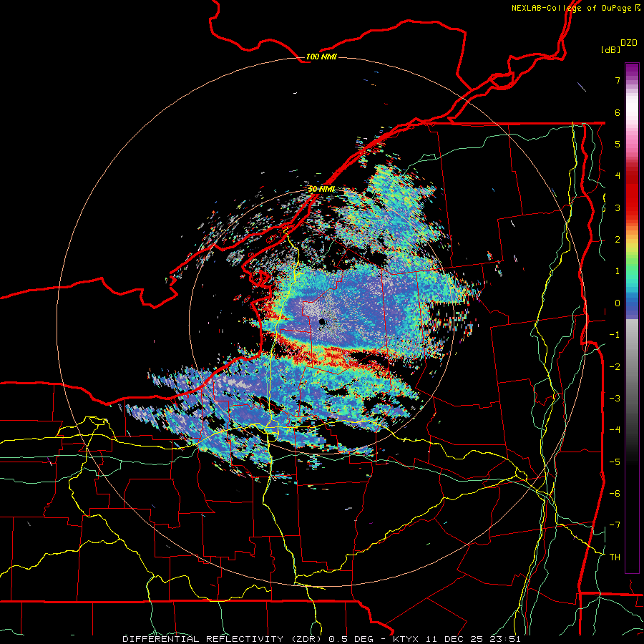Click the 1 value on the color scale
Screen dimensions: 644x644
click(x=618, y=271)
